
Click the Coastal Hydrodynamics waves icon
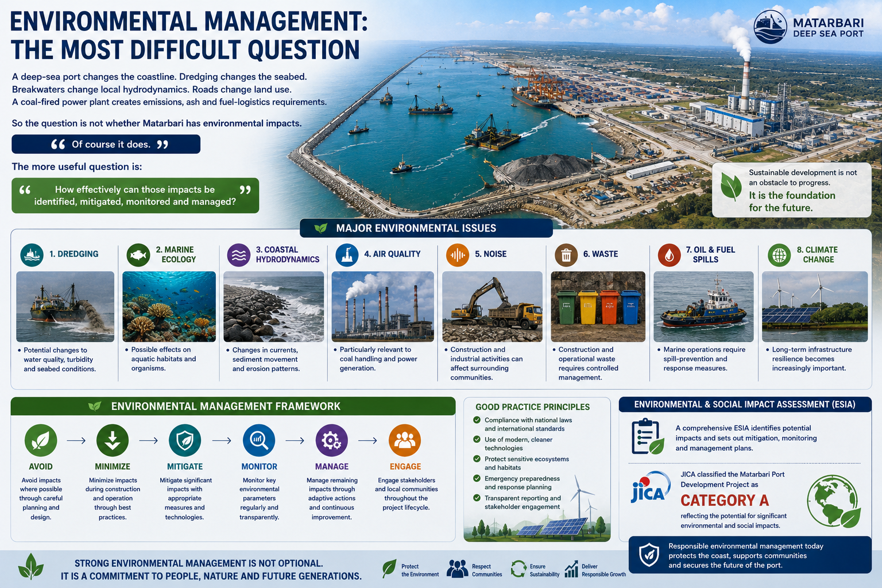tap(238, 254)
